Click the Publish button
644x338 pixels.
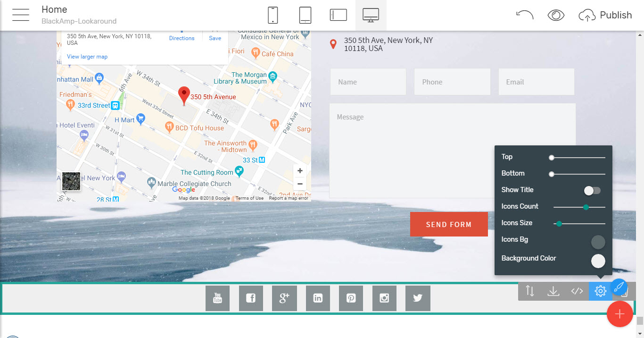click(605, 15)
